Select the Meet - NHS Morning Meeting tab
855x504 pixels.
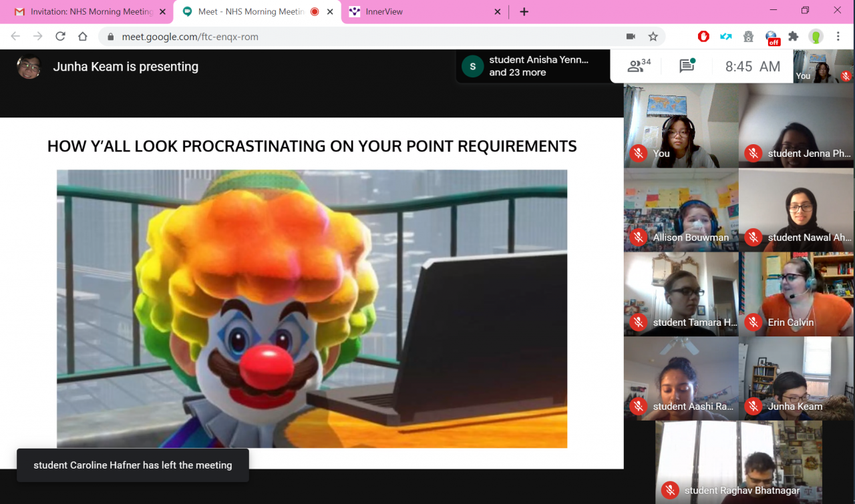[x=257, y=11]
